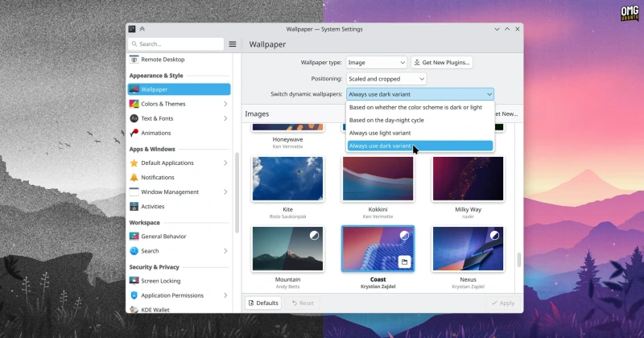Click the dark/light badge on Coast wallpaper

click(405, 235)
